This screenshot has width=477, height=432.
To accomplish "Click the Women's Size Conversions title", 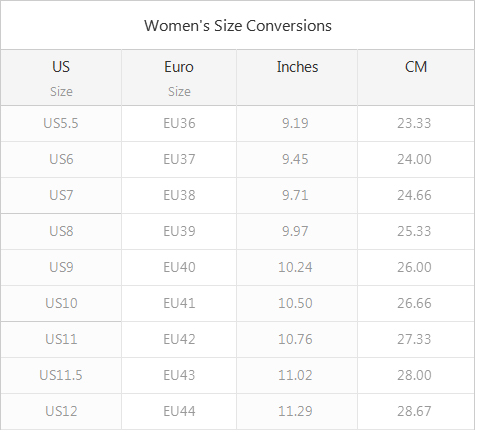I will coord(238,26).
